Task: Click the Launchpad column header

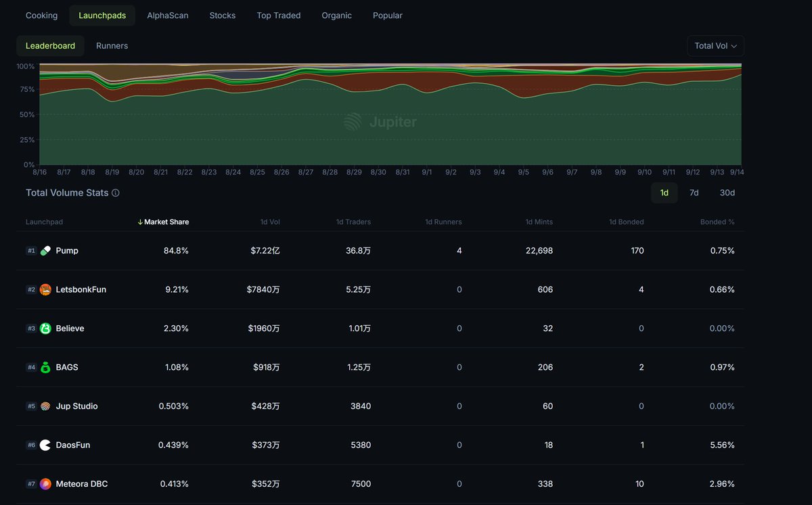Action: 45,222
